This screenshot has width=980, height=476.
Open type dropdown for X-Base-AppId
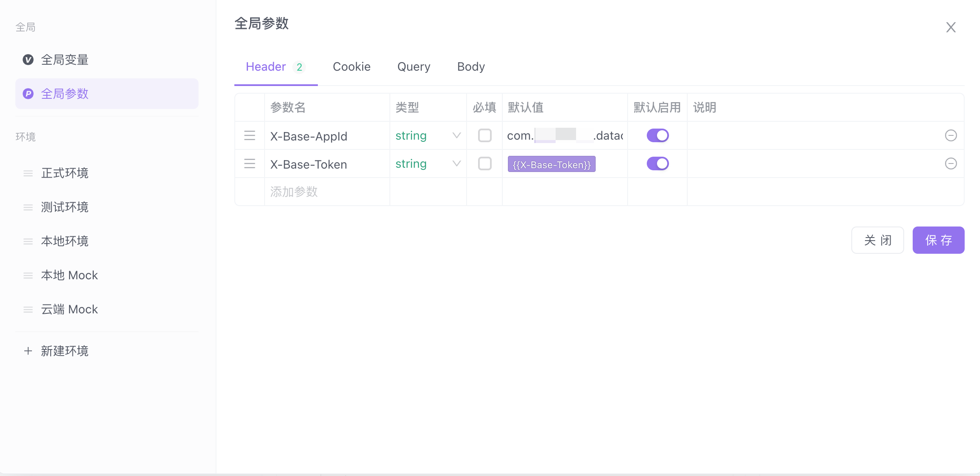point(428,135)
